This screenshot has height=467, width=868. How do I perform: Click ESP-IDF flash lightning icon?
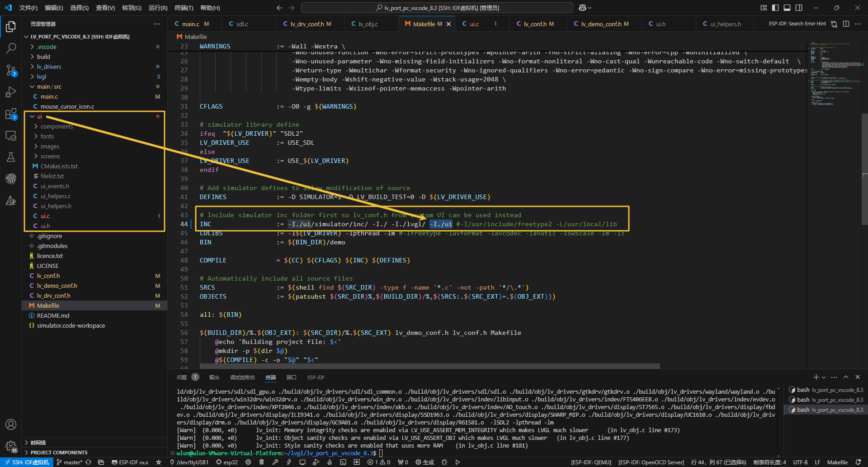[289, 462]
